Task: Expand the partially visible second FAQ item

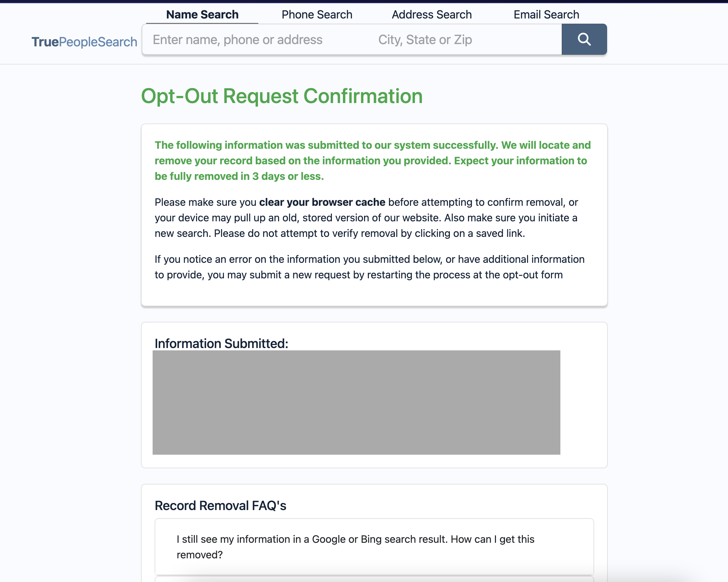Action: coord(374,579)
